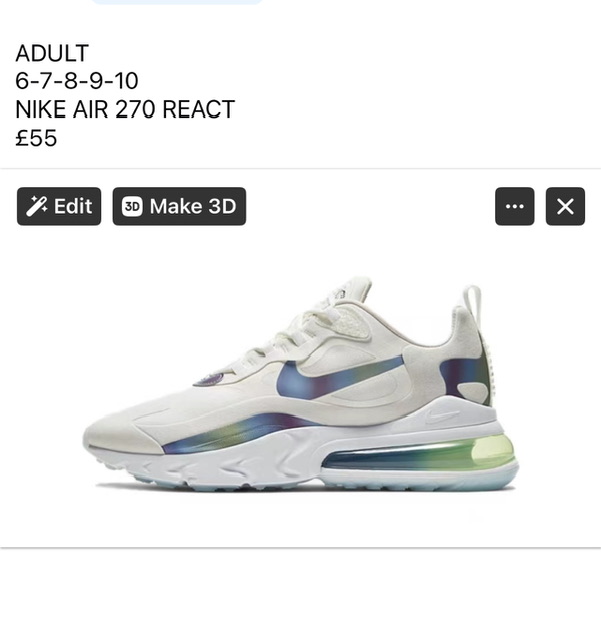Click the heel pull tab of the sneaker
Image resolution: width=601 pixels, height=640 pixels.
click(473, 304)
